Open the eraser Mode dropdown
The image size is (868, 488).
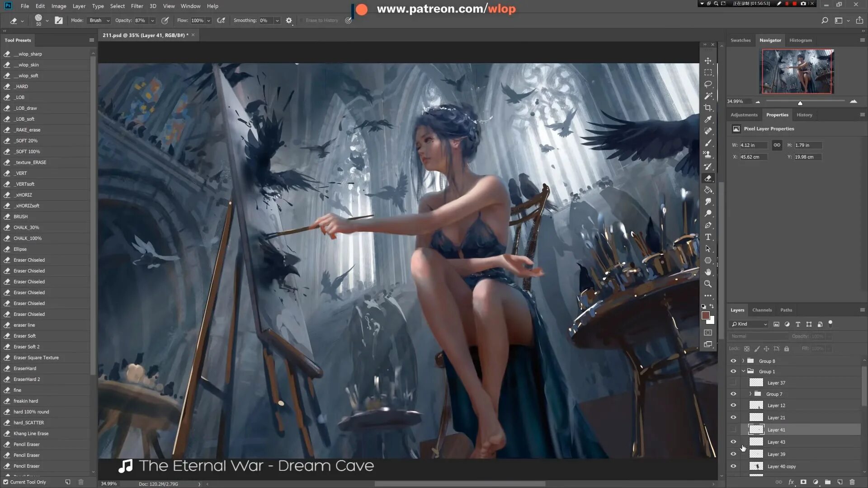click(99, 20)
